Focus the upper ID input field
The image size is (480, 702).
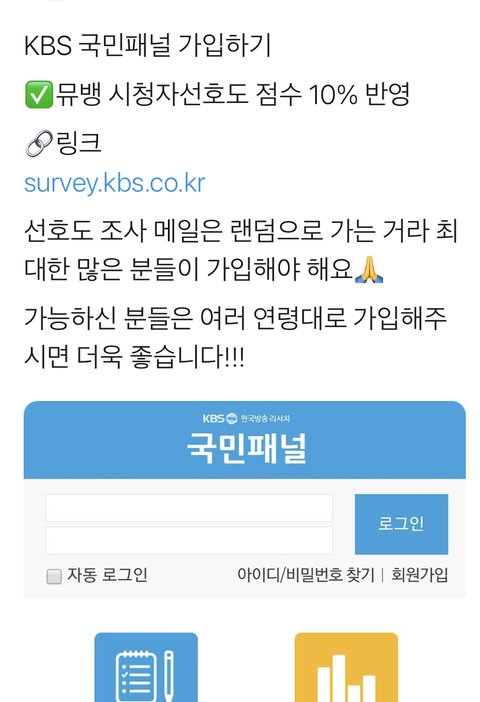pos(189,508)
